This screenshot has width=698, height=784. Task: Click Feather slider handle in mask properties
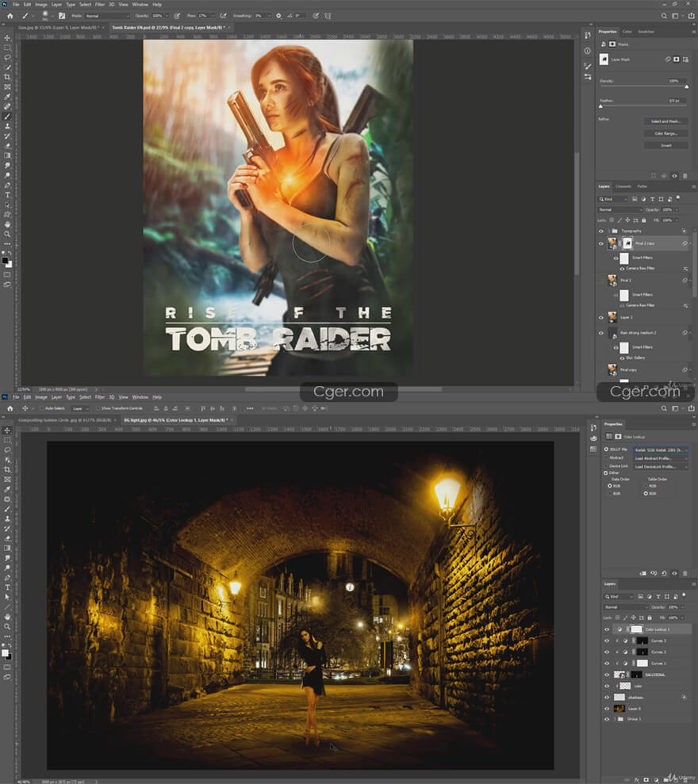[601, 106]
